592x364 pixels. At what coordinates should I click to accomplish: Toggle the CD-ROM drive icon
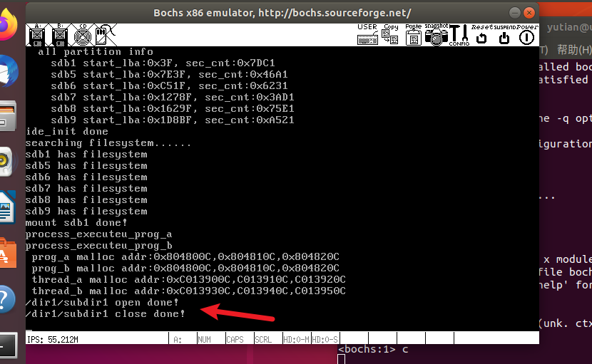(81, 34)
